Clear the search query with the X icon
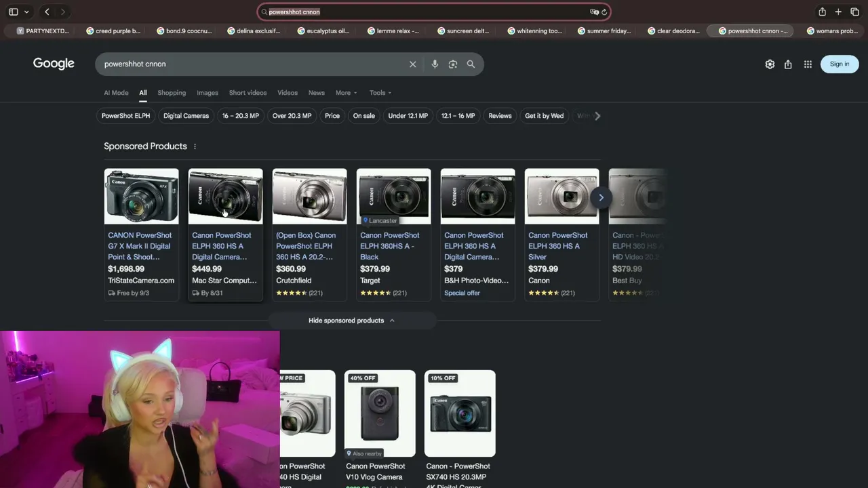Image resolution: width=868 pixels, height=488 pixels. pyautogui.click(x=412, y=64)
